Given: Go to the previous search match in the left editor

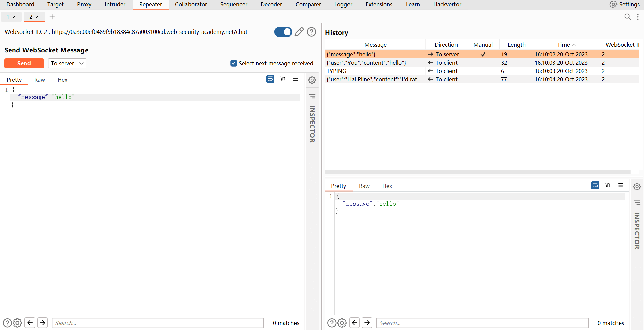Looking at the screenshot, I should click(30, 323).
